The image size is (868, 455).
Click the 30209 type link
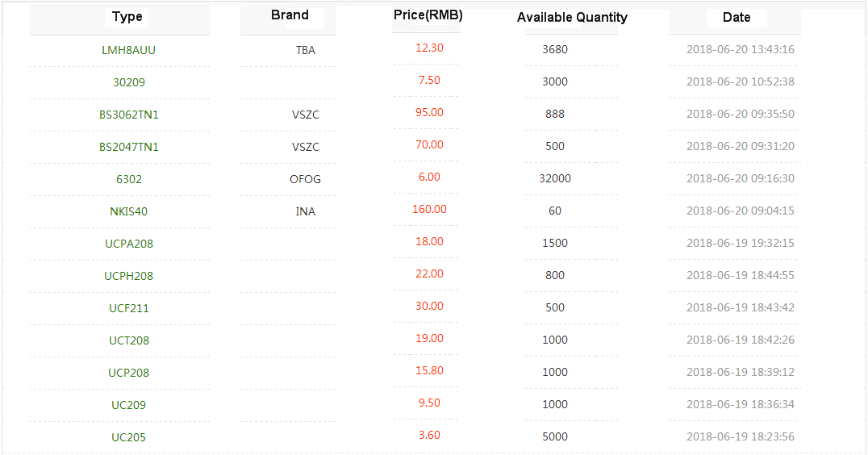pos(129,82)
